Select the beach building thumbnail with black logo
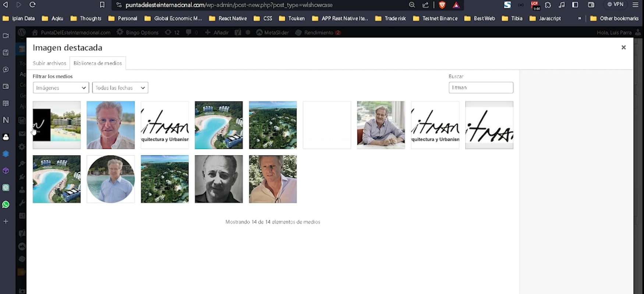Screen dimensions: 644x294 pyautogui.click(x=57, y=125)
